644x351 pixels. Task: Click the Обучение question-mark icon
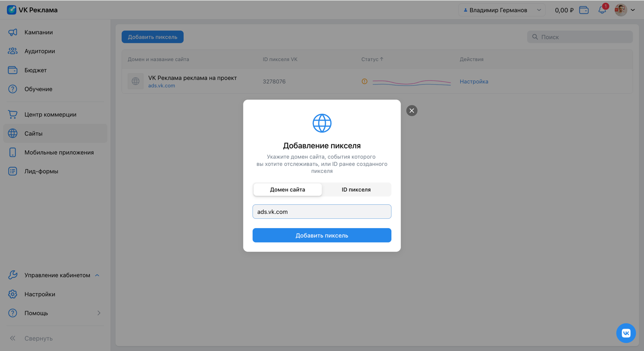13,89
